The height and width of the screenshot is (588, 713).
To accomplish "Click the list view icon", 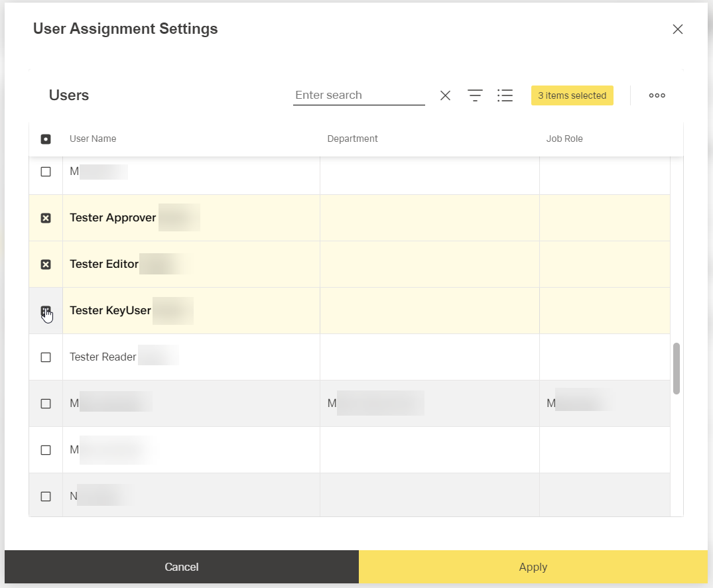I will click(x=505, y=95).
